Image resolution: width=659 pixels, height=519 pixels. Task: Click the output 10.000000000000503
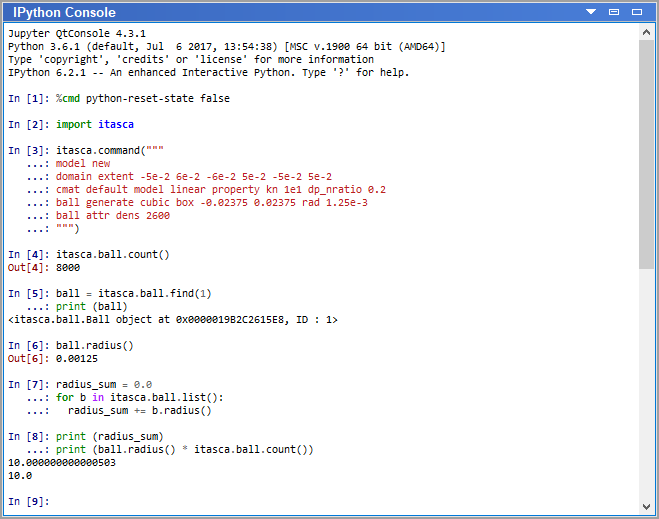(x=62, y=463)
